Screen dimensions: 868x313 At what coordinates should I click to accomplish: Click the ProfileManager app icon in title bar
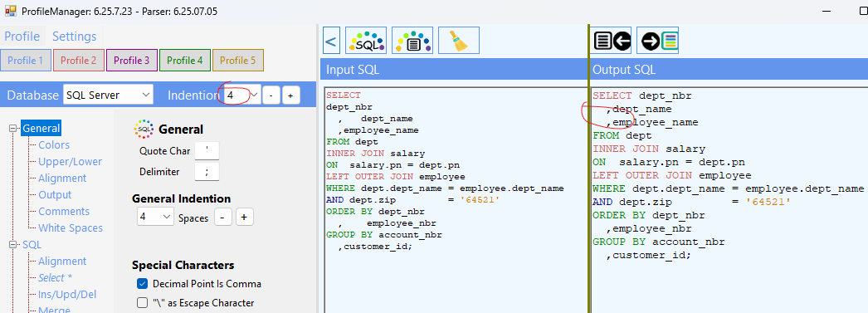[10, 11]
